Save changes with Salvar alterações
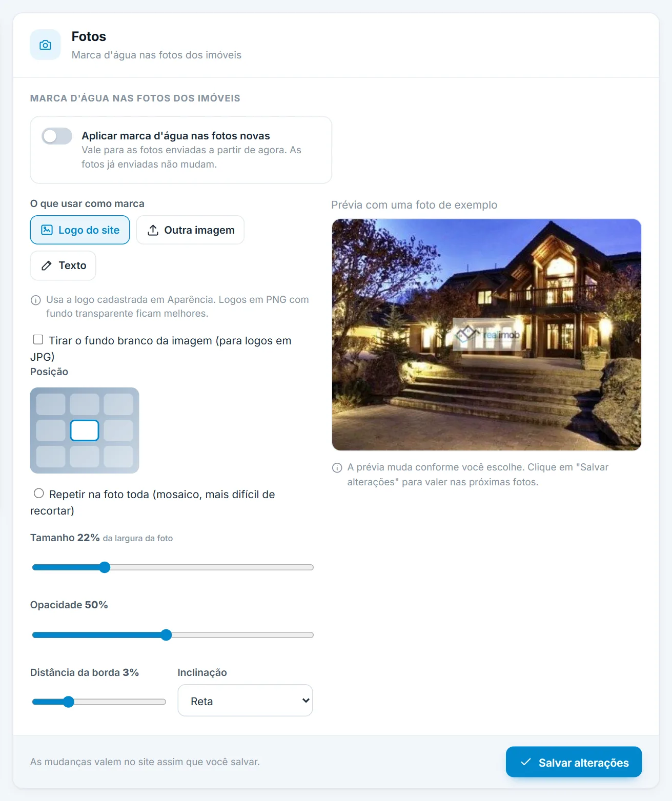Viewport: 672px width, 801px height. coord(574,762)
